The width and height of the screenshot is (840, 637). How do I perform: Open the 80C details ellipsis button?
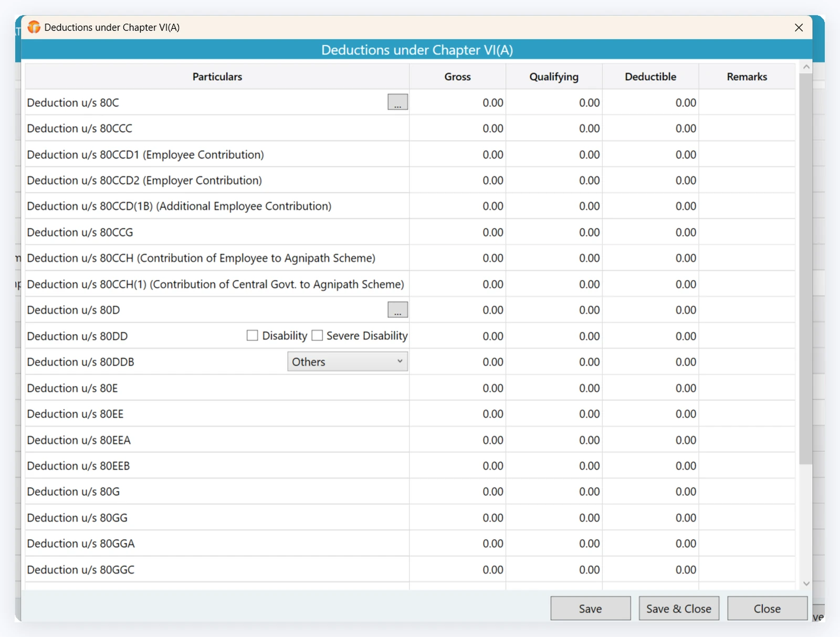(x=397, y=102)
